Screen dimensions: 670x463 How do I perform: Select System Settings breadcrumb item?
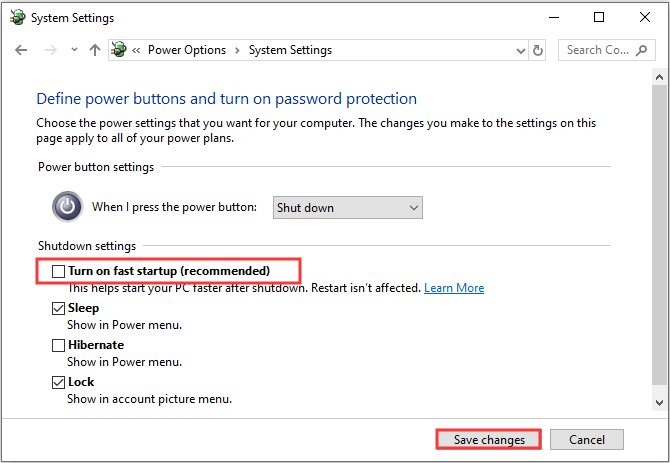click(x=290, y=50)
